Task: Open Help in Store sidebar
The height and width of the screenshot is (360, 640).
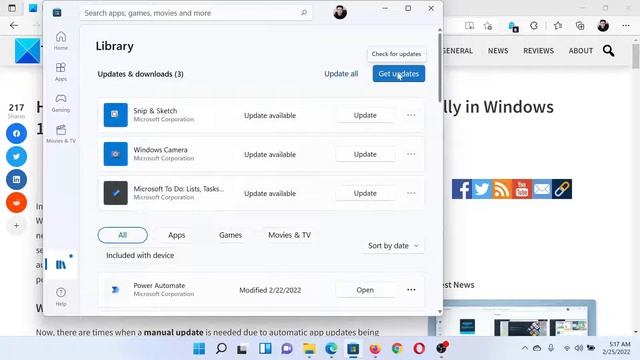Action: tap(61, 296)
